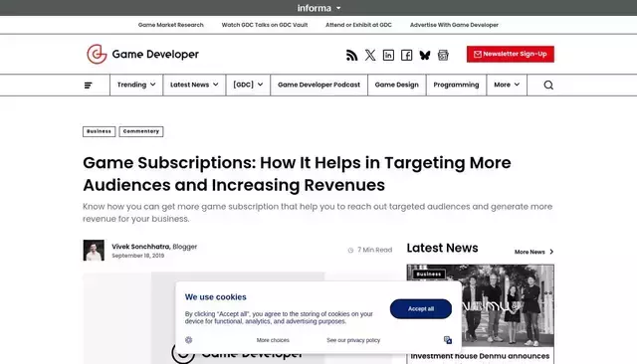The width and height of the screenshot is (637, 364).
Task: Click the search magnifier icon
Action: click(548, 85)
